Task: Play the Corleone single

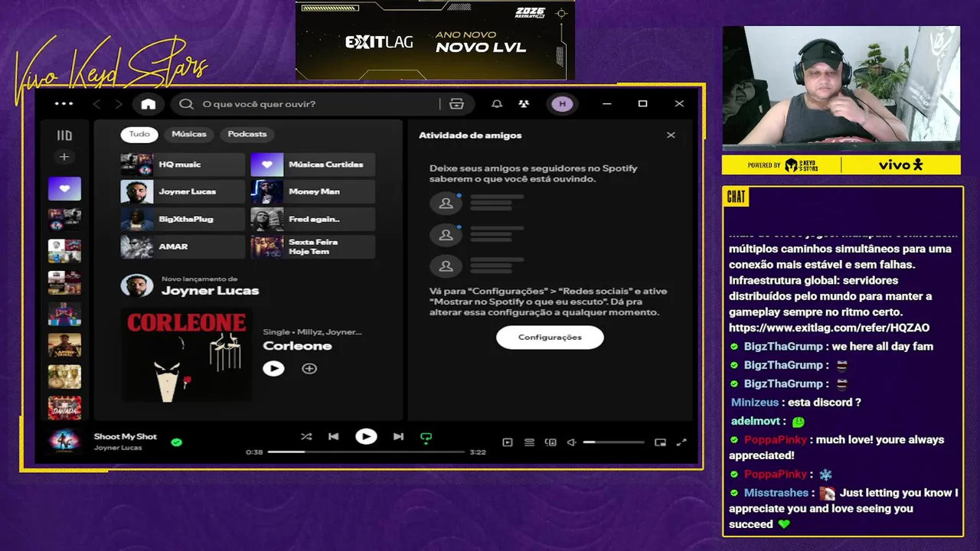Action: [273, 369]
